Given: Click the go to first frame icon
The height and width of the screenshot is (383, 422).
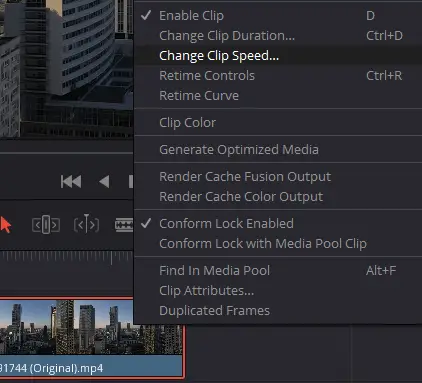Looking at the screenshot, I should (x=71, y=182).
